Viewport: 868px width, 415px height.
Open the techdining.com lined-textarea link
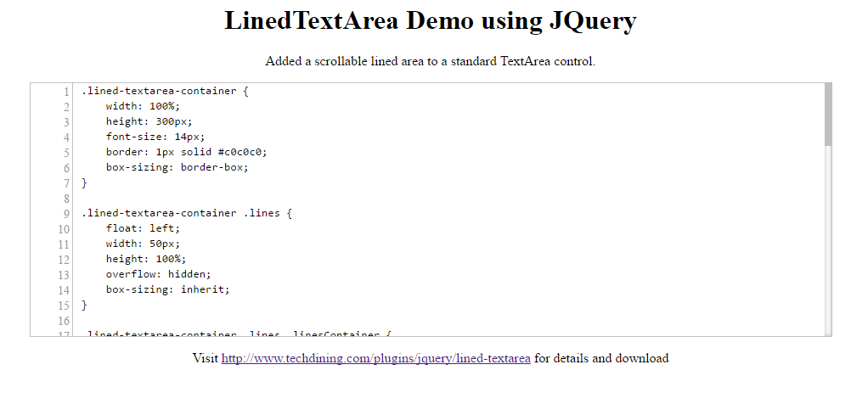pos(376,358)
